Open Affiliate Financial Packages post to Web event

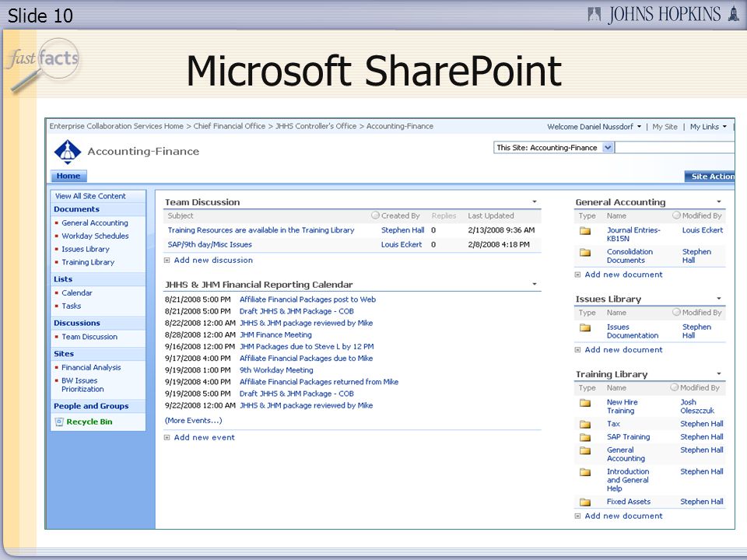(x=308, y=299)
